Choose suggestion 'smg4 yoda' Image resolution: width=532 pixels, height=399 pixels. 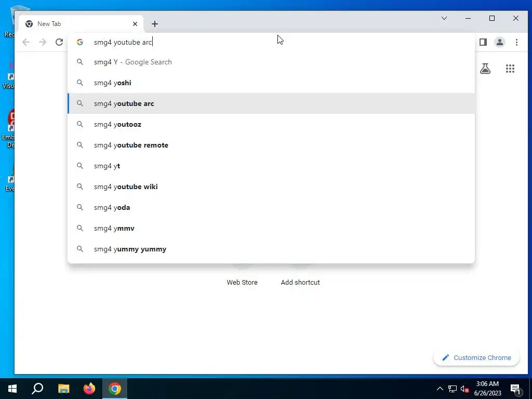pos(271,207)
